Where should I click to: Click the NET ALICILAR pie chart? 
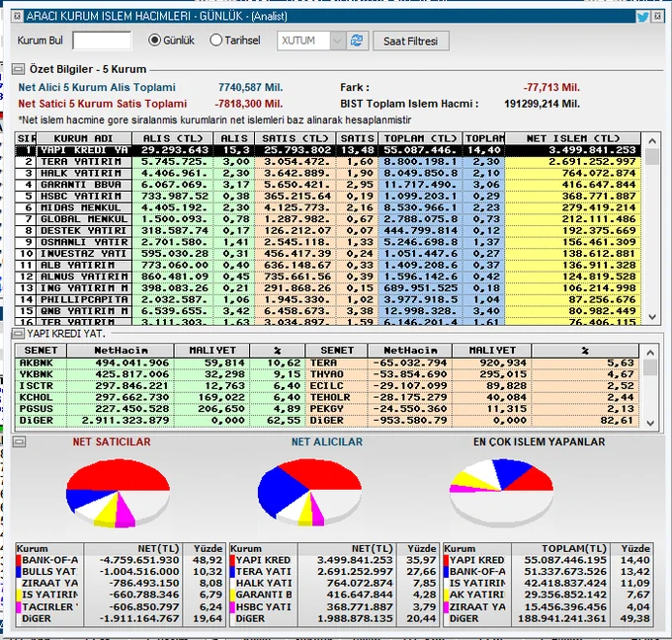pyautogui.click(x=309, y=493)
